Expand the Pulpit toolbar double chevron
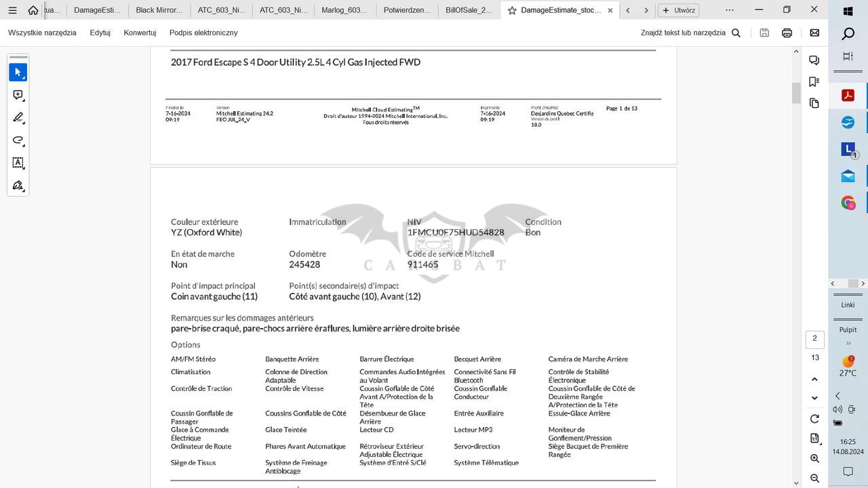 click(848, 343)
